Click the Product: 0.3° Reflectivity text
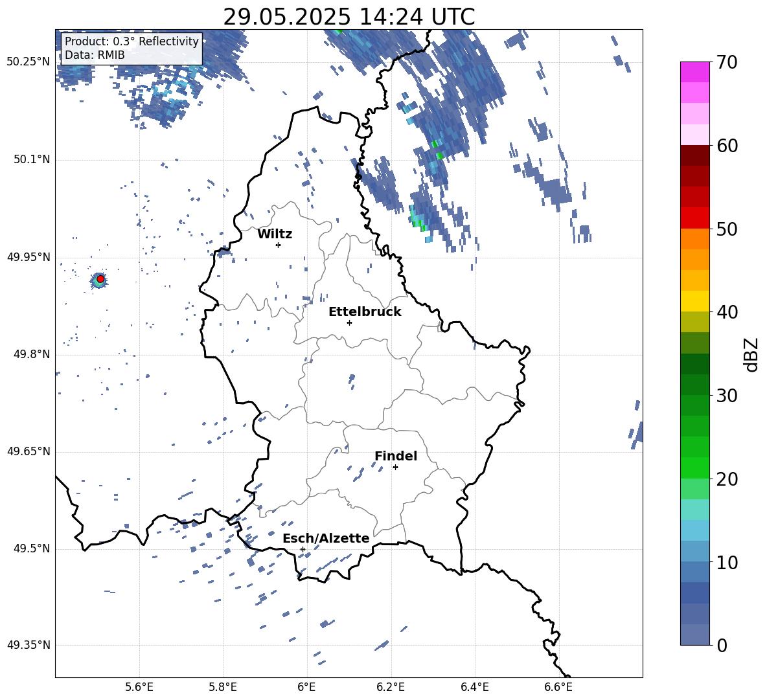767x700 pixels. tap(132, 41)
